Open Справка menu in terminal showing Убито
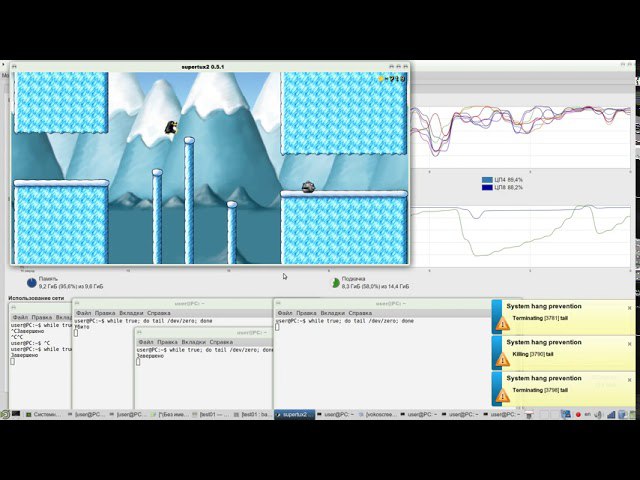 [x=159, y=313]
